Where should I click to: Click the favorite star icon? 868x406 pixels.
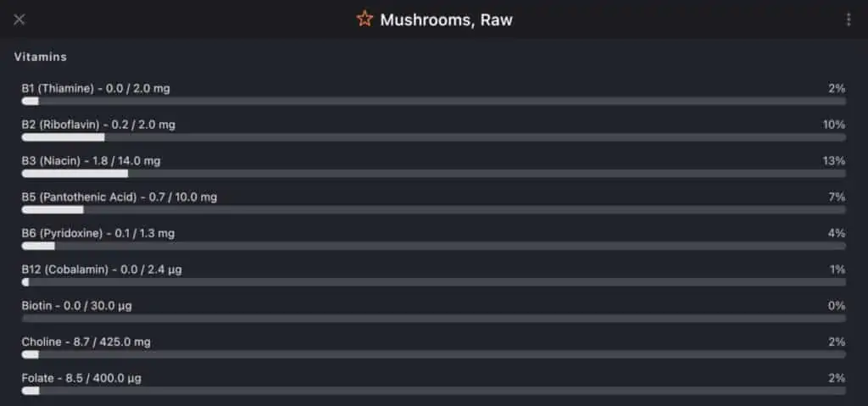(x=364, y=19)
